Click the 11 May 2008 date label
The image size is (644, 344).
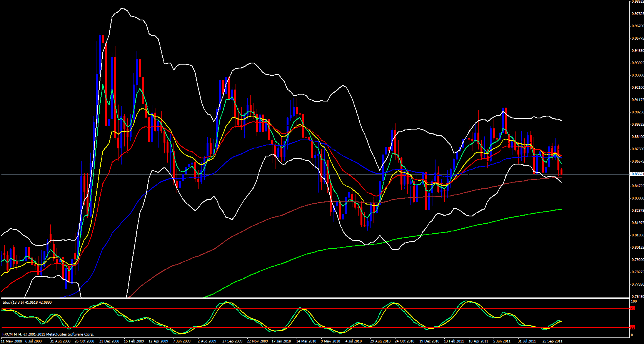point(12,341)
